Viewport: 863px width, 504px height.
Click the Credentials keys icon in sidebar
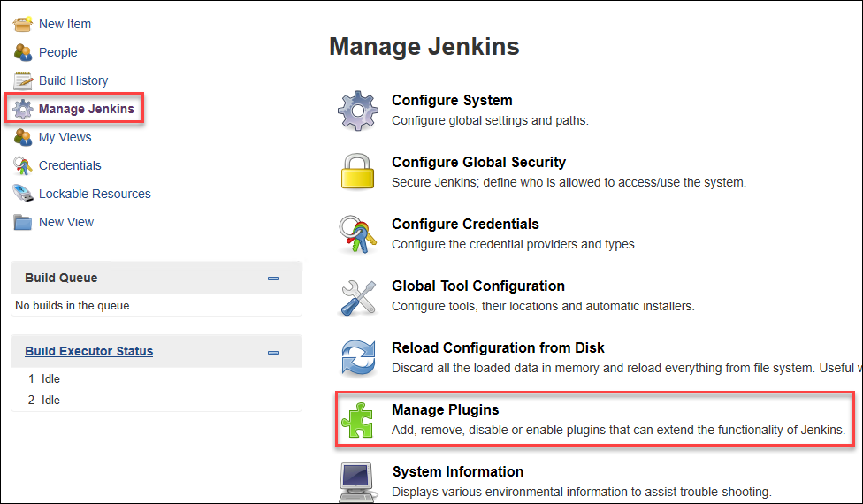(x=23, y=165)
